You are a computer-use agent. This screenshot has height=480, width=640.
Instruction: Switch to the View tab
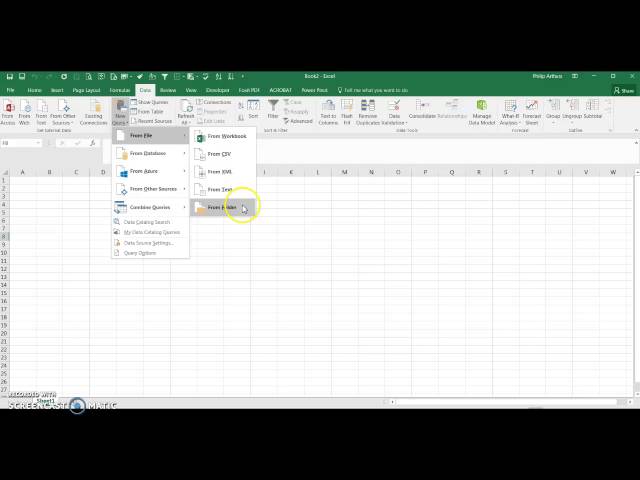click(x=191, y=90)
